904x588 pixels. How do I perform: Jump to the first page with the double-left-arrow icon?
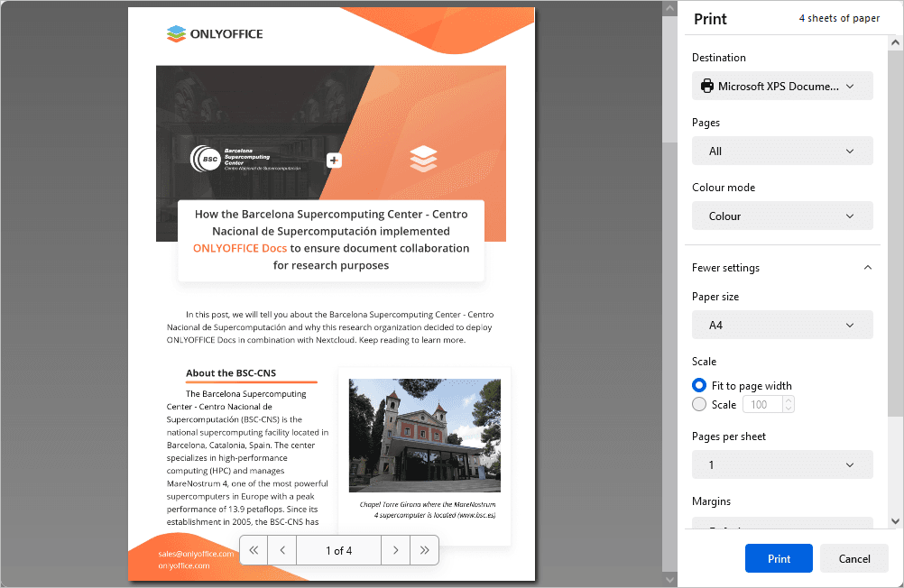pos(253,549)
